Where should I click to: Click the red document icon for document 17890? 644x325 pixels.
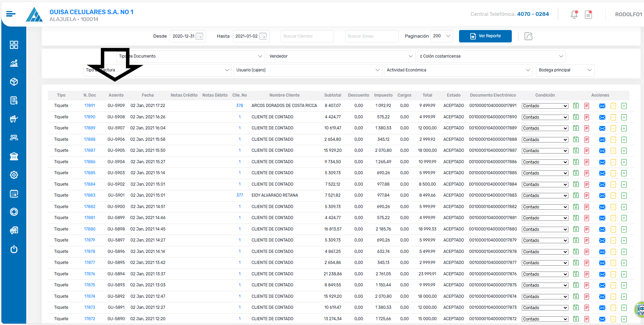click(x=587, y=117)
